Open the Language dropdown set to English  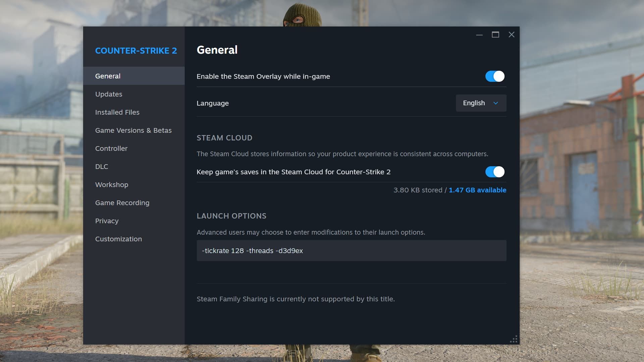[481, 103]
